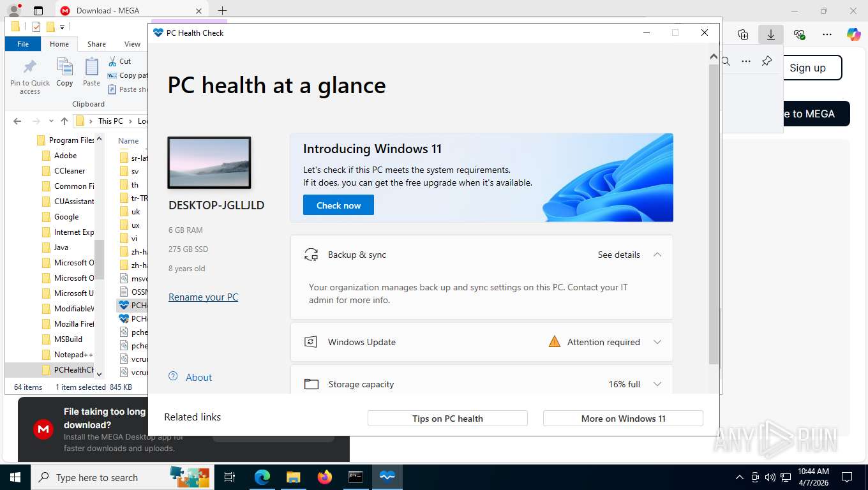Click the Backup & sync icon

pos(311,255)
